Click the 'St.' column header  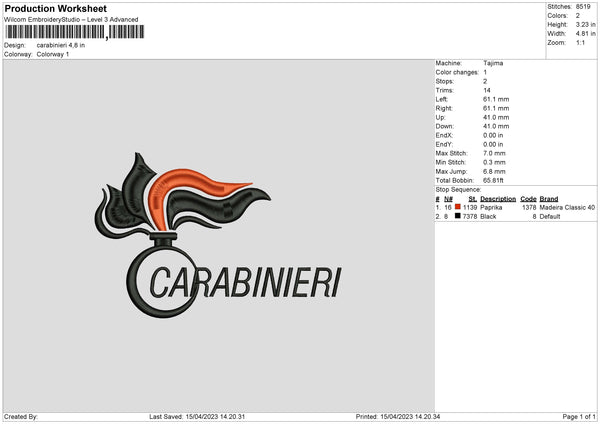point(473,199)
